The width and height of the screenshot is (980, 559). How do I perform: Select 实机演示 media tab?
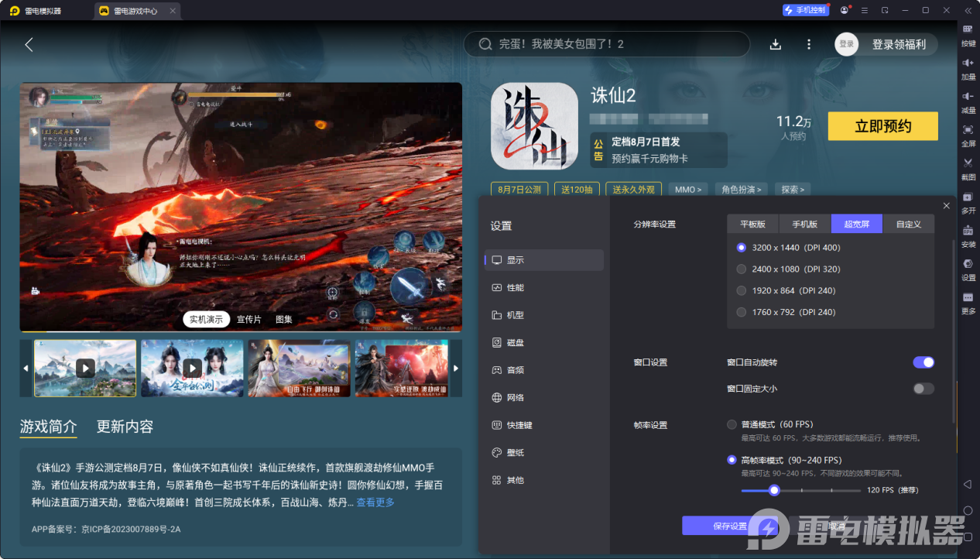(207, 319)
